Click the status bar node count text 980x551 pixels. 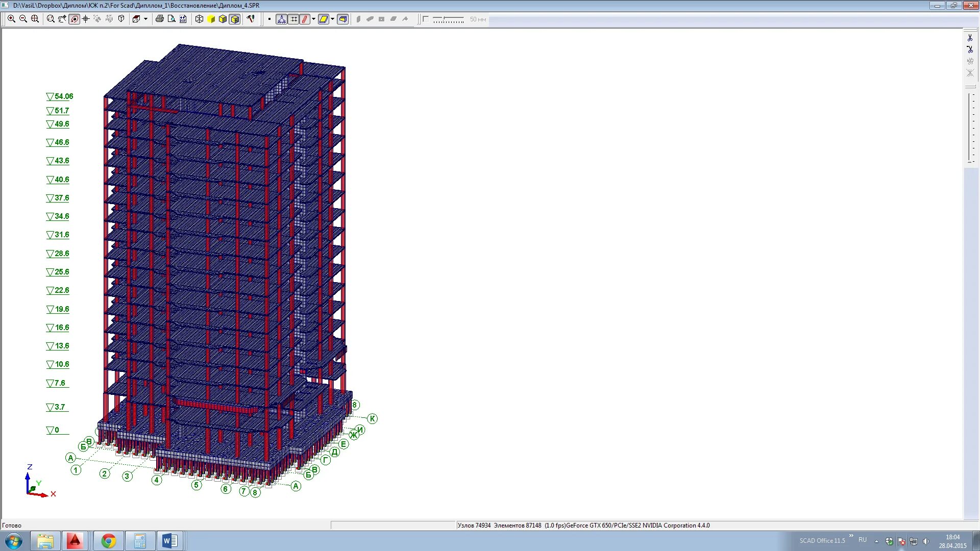click(x=474, y=525)
